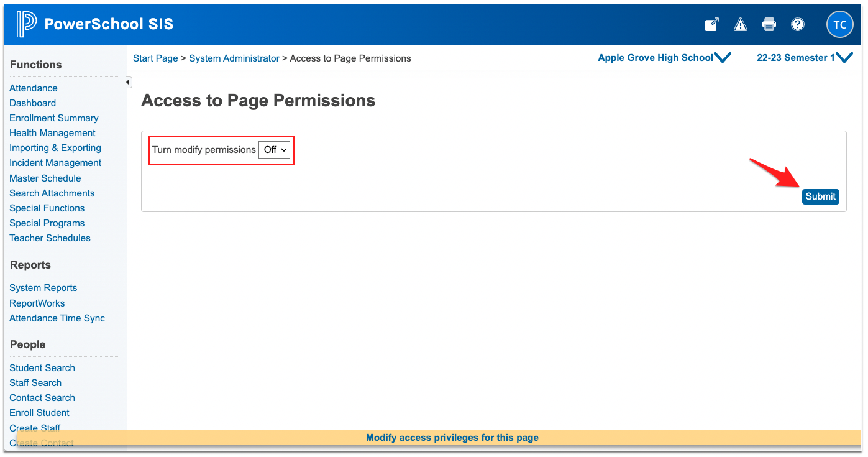This screenshot has height=457, width=868.
Task: Open a new window via the external link icon
Action: click(x=711, y=24)
